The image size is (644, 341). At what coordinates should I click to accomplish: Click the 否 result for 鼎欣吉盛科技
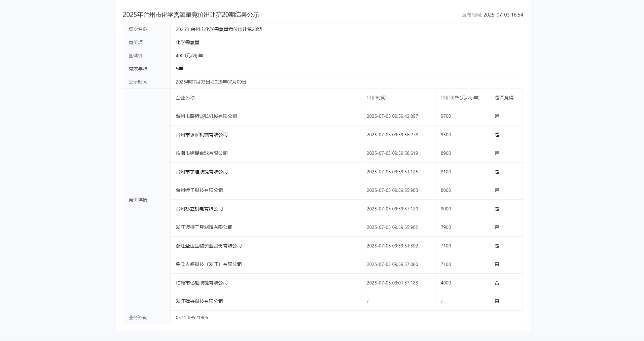tap(497, 264)
